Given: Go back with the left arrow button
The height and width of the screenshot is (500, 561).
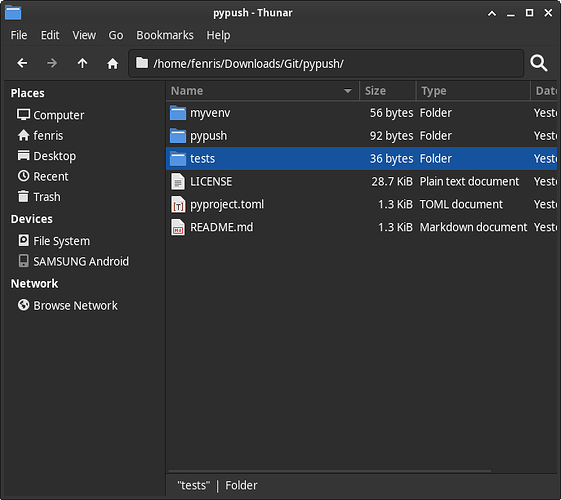Looking at the screenshot, I should [22, 63].
